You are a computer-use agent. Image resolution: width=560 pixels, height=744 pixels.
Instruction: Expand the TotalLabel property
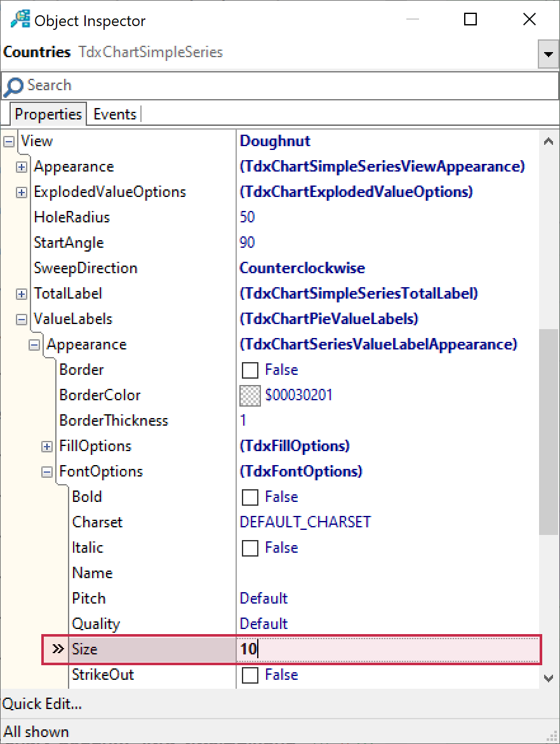[x=22, y=294]
